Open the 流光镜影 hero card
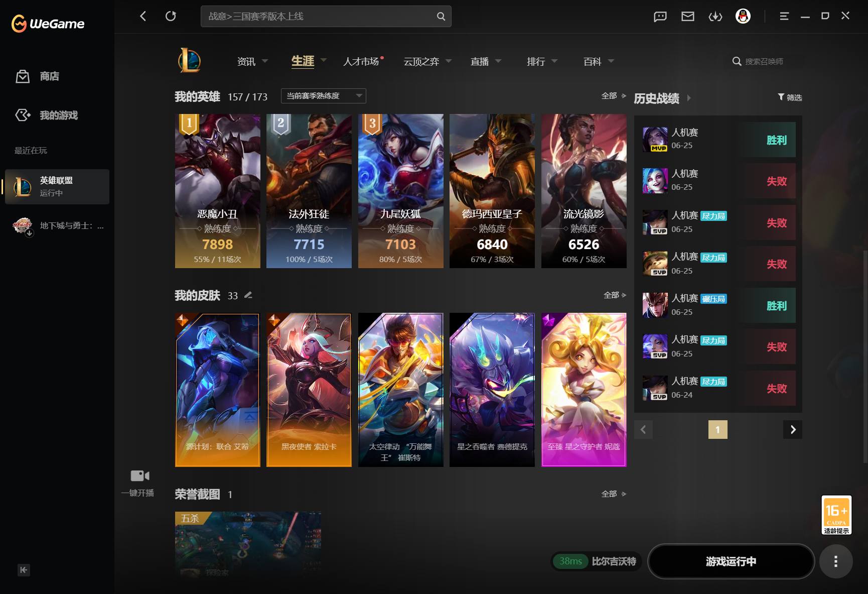 point(584,191)
